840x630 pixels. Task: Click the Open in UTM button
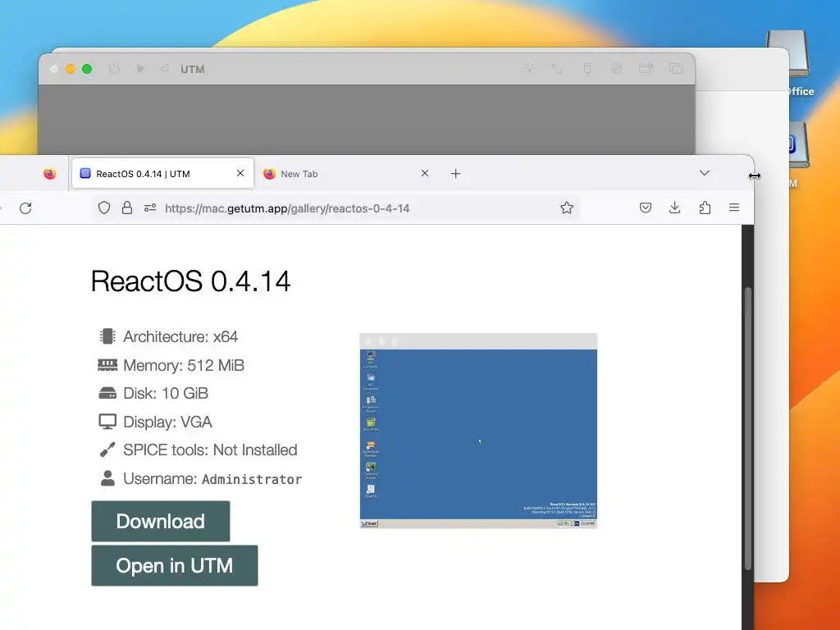(x=175, y=565)
